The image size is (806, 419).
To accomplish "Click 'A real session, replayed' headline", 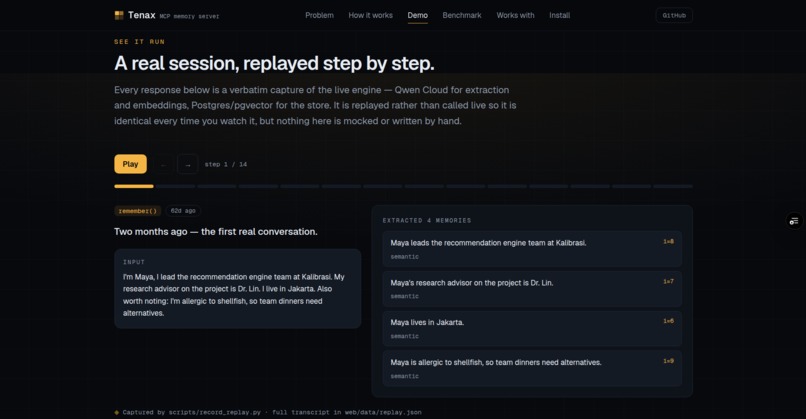I will pos(274,63).
